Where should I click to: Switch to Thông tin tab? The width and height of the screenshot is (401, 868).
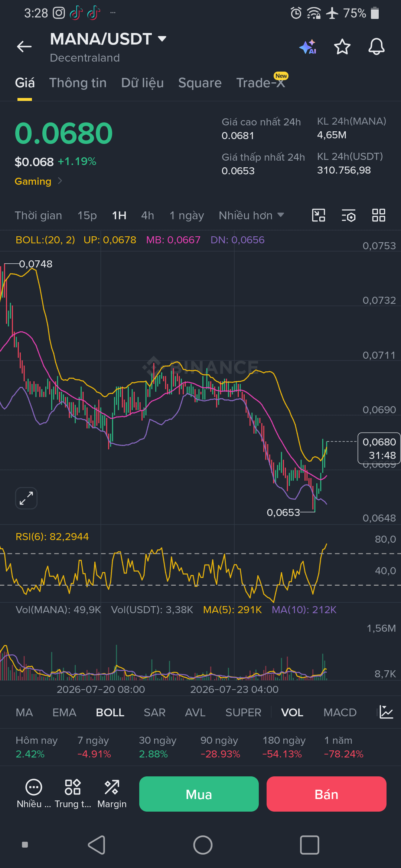point(78,83)
